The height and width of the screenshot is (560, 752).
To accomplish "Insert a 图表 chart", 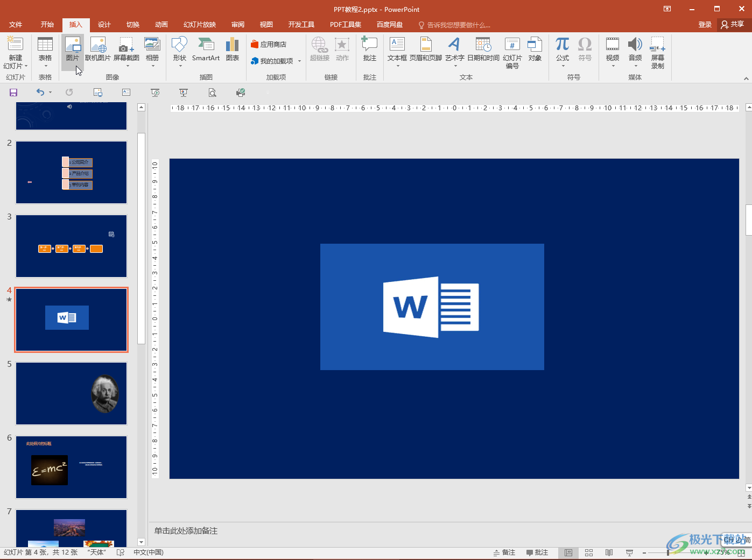I will point(233,49).
